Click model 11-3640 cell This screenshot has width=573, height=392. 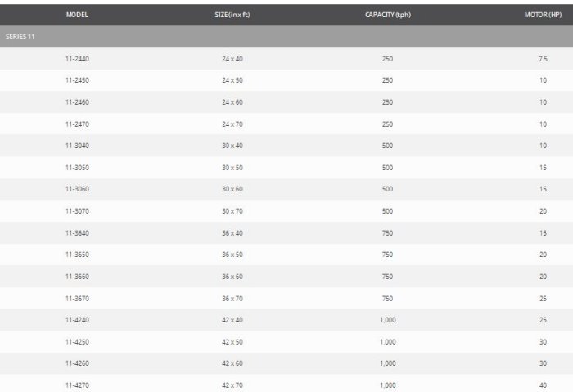(x=77, y=232)
